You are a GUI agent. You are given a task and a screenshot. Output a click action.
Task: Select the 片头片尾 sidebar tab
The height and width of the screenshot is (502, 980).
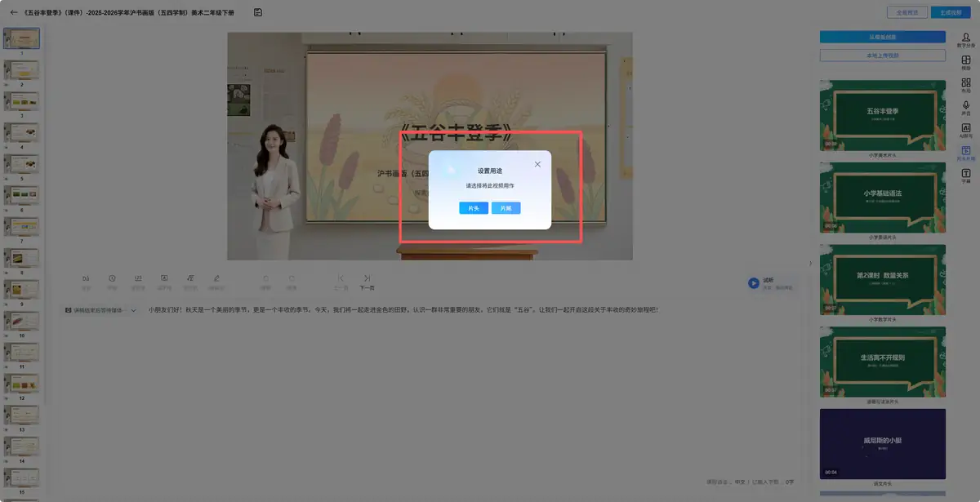[966, 153]
